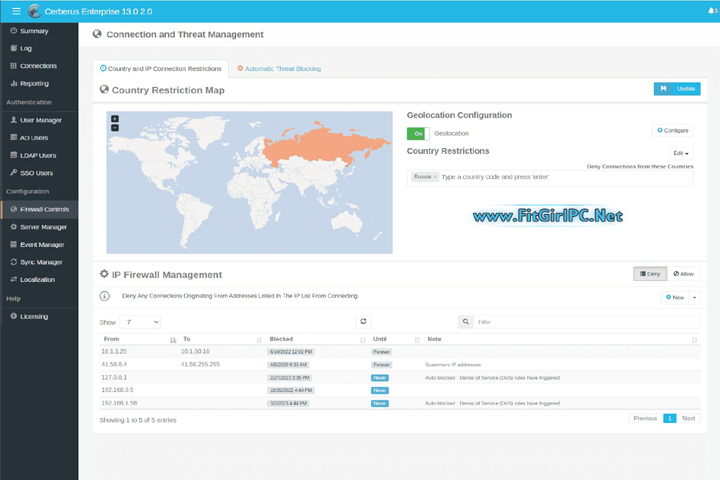This screenshot has width=720, height=480.
Task: Click the hamburger menu icon in header
Action: [x=15, y=11]
